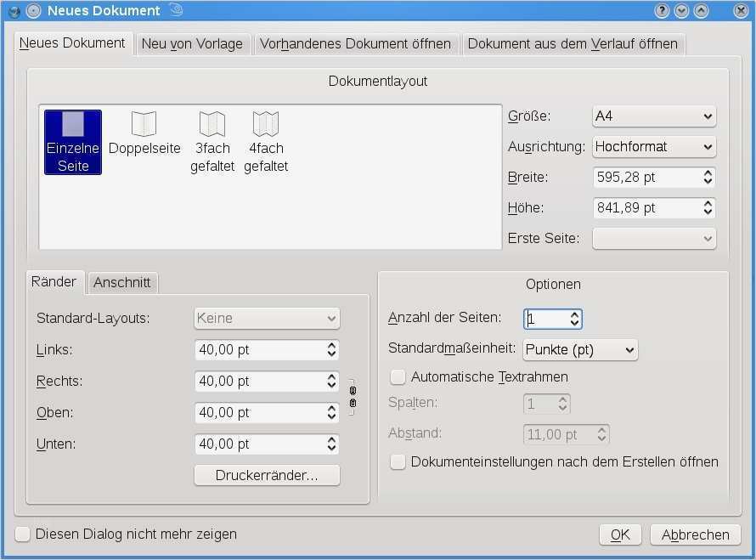Click the Links margin spinner arrows

(x=331, y=350)
